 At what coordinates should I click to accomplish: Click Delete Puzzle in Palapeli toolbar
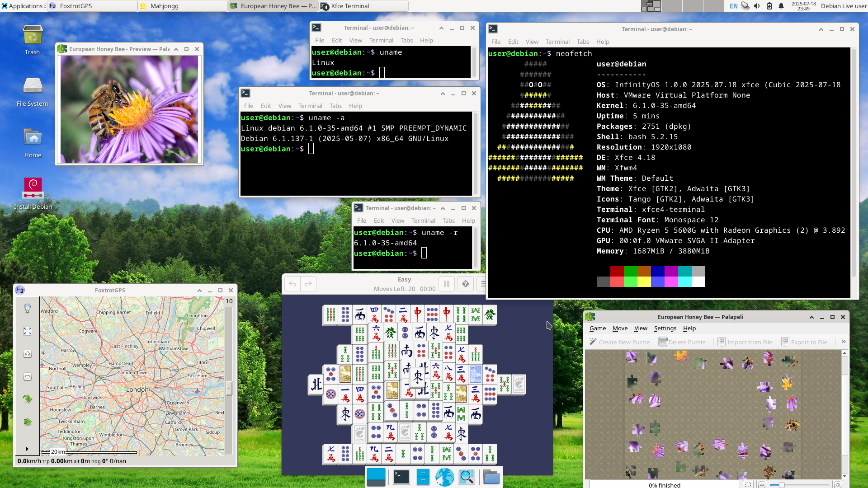(682, 342)
